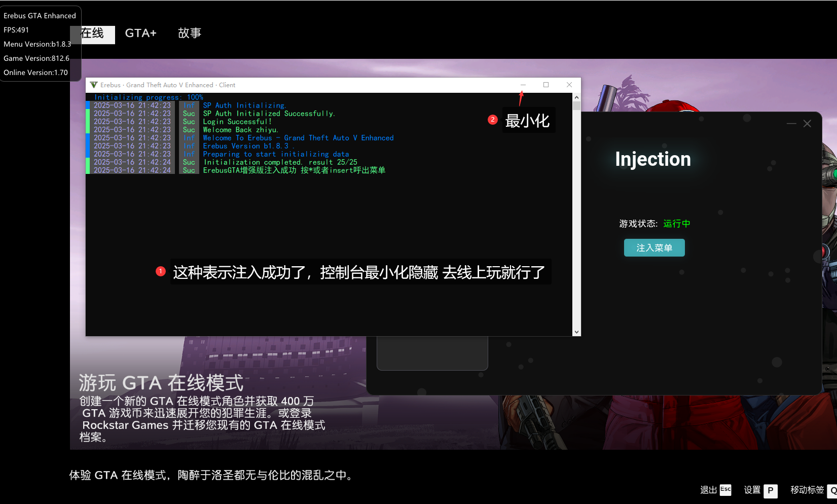This screenshot has height=504, width=837.
Task: Click Erebus GTA Enhanced overlay title
Action: click(40, 16)
